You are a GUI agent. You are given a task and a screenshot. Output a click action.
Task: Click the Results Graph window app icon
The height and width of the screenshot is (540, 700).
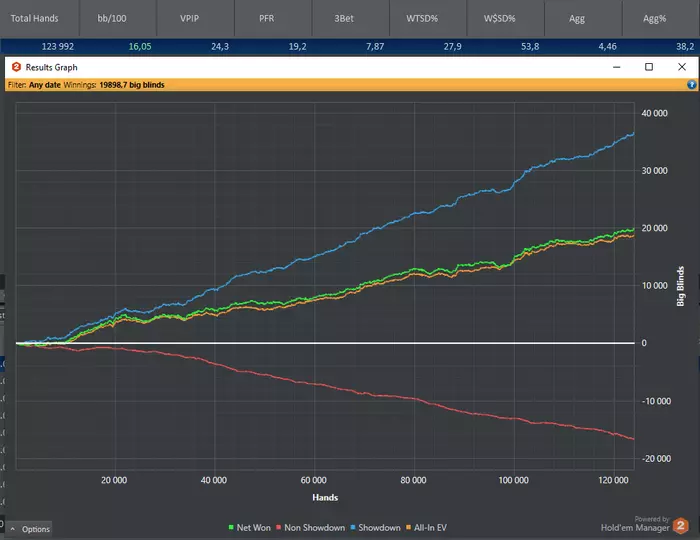[17, 67]
